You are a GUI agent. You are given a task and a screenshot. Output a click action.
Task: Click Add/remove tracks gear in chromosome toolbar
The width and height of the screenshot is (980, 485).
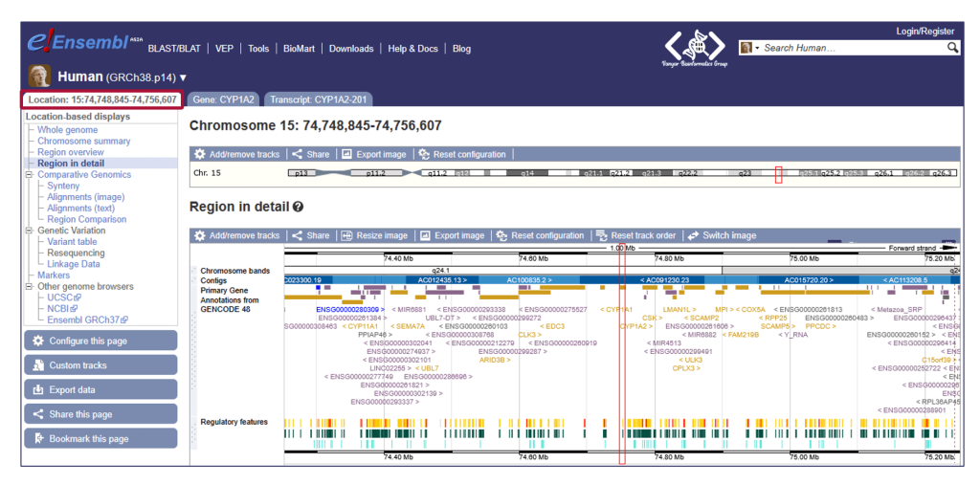[199, 154]
